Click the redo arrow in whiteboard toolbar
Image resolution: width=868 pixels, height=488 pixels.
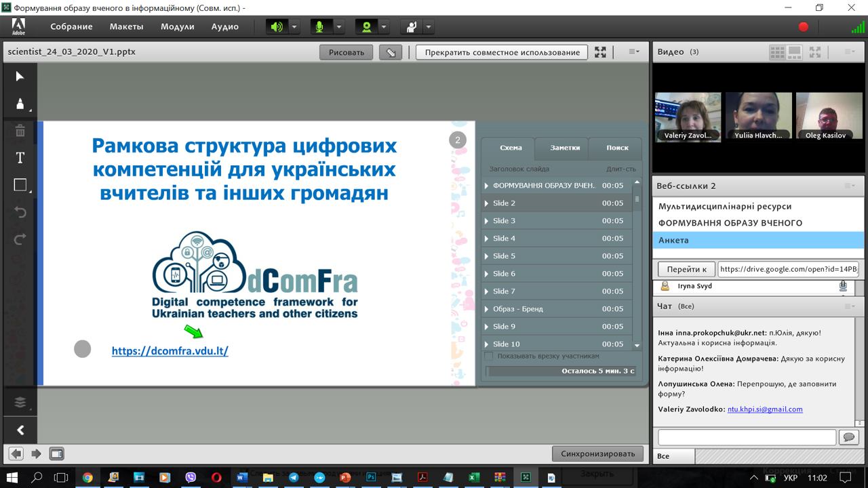[x=20, y=239]
